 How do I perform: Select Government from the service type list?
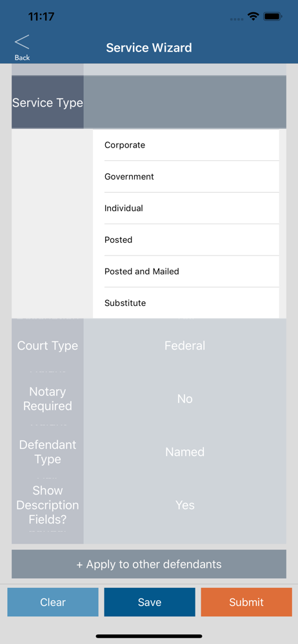[186, 176]
